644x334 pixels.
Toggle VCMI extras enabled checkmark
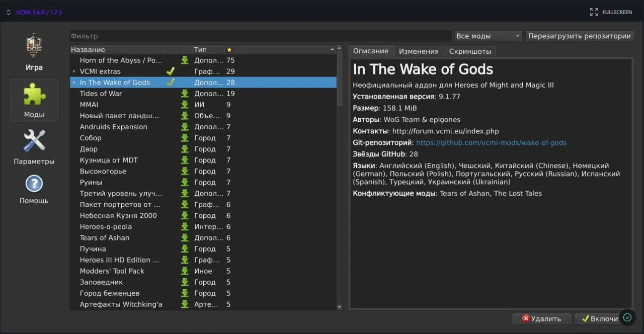pyautogui.click(x=171, y=71)
